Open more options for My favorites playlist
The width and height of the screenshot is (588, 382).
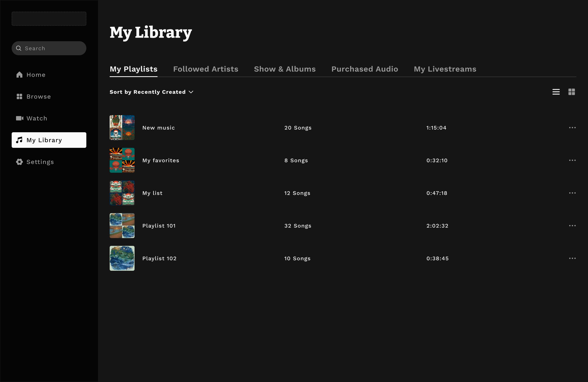(x=572, y=160)
